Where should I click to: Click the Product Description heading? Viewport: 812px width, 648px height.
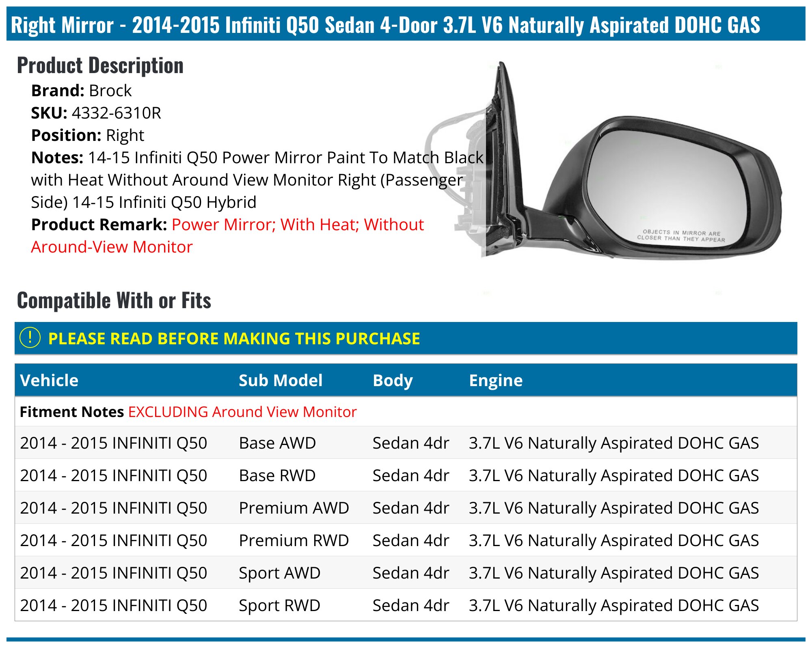point(100,66)
